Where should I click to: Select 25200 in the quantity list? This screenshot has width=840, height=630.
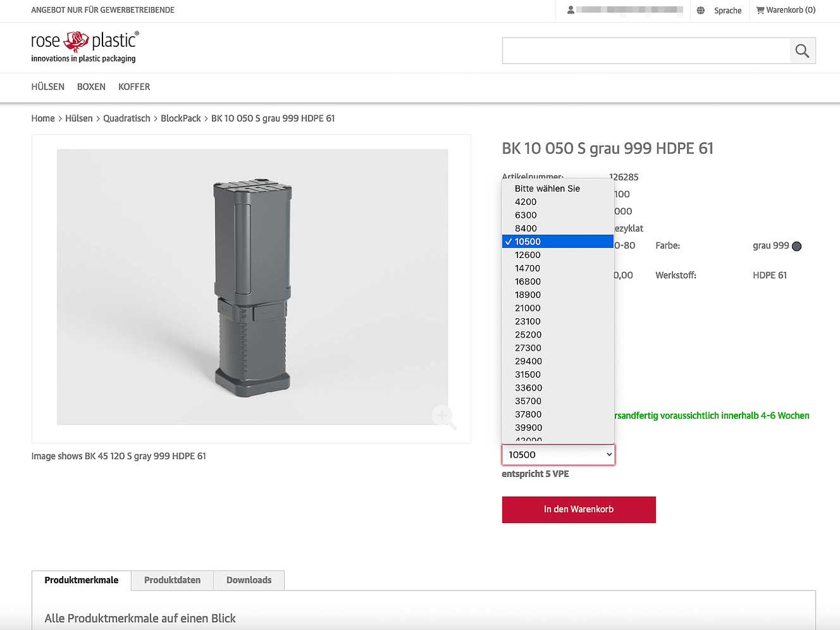click(x=558, y=335)
